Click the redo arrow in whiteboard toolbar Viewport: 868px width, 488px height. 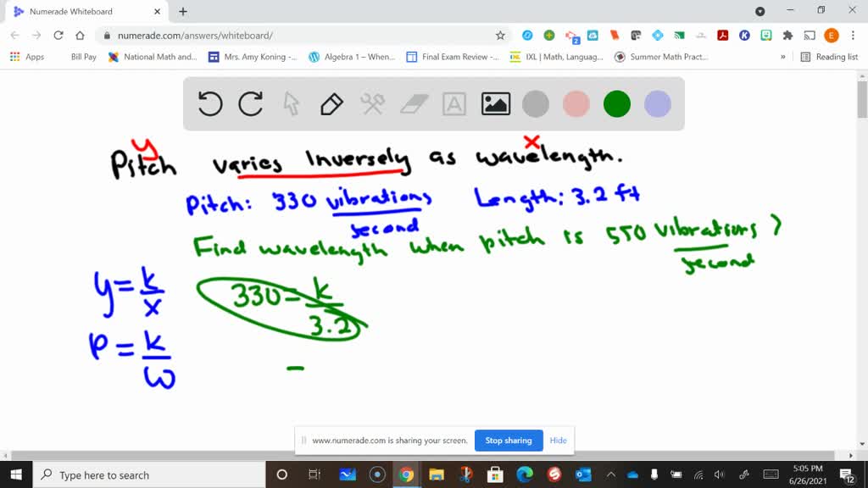(x=251, y=104)
